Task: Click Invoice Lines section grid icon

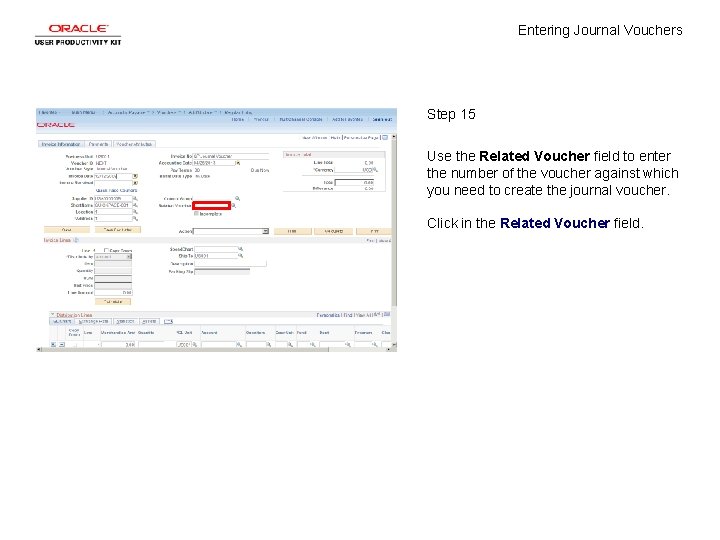Action: (x=76, y=240)
